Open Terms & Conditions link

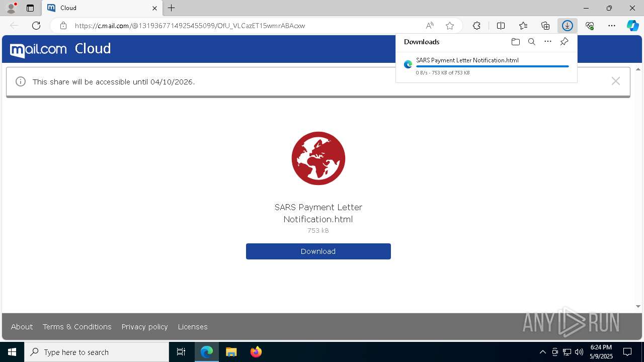tap(77, 327)
